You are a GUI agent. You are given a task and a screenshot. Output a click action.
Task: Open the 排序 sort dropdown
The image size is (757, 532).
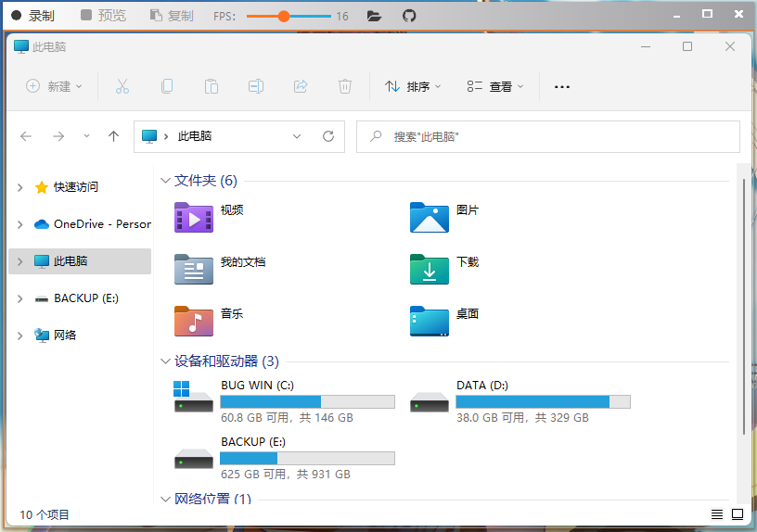413,86
